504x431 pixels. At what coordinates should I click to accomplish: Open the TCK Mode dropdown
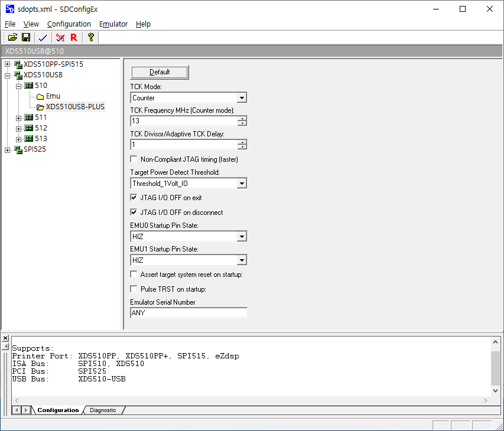click(x=242, y=97)
